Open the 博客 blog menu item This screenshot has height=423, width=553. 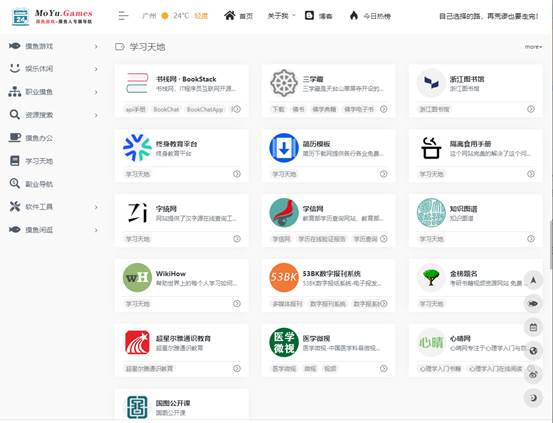[318, 16]
